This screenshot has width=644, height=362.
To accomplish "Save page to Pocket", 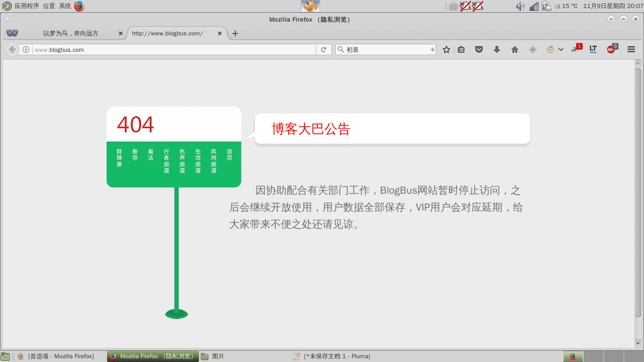I will click(x=479, y=49).
